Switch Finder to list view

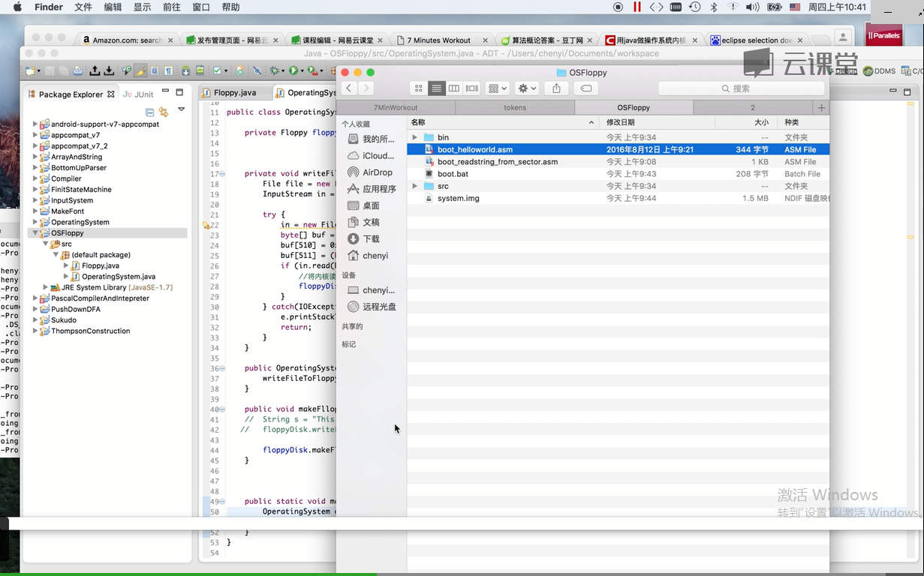click(436, 88)
